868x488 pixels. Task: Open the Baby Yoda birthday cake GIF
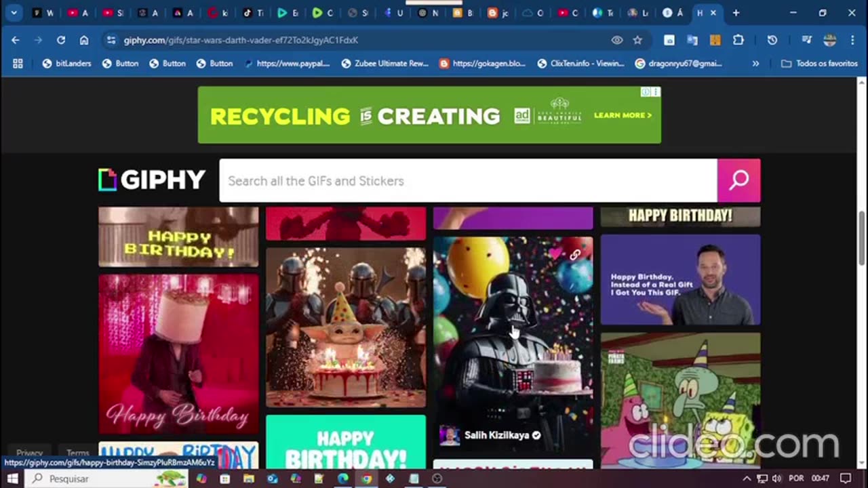pyautogui.click(x=346, y=327)
